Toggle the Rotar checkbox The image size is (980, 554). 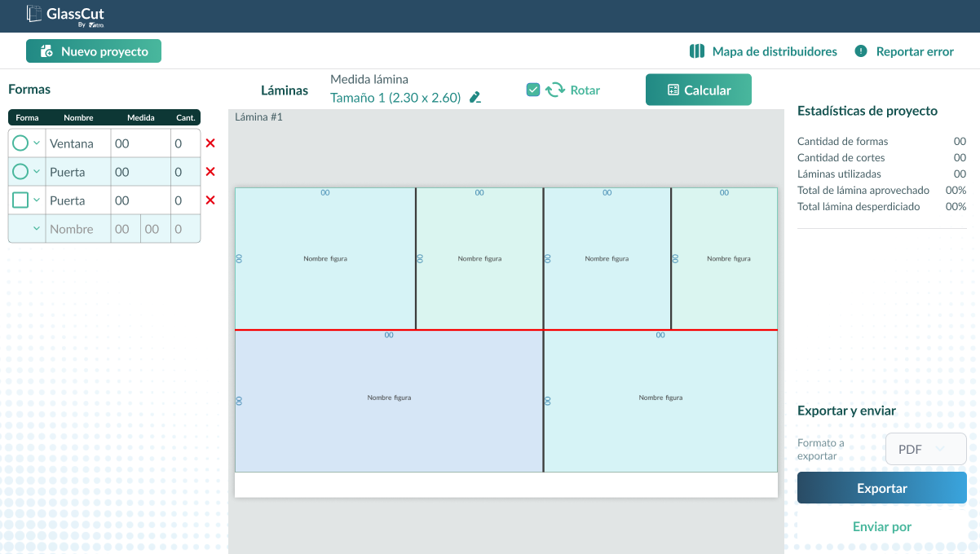[533, 90]
